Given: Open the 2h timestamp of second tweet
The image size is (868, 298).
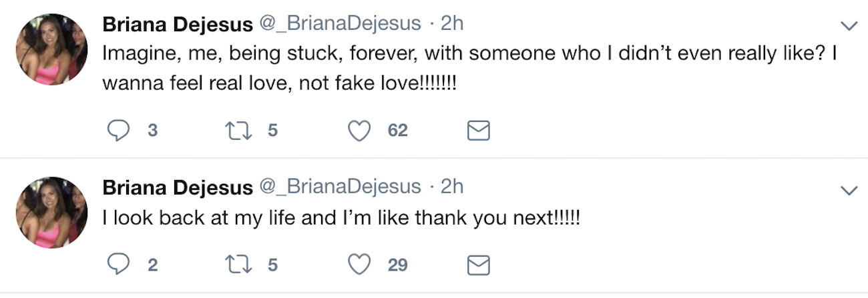Looking at the screenshot, I should 452,187.
